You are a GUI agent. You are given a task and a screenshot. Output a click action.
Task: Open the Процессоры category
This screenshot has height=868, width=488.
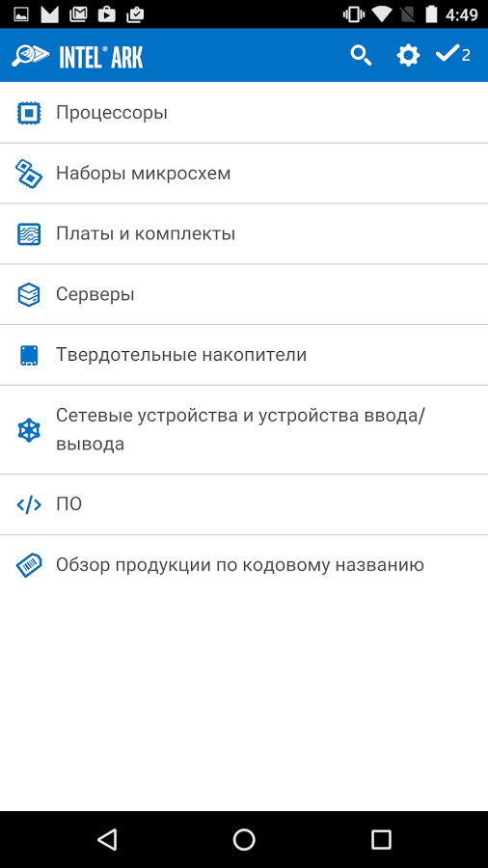click(x=244, y=113)
